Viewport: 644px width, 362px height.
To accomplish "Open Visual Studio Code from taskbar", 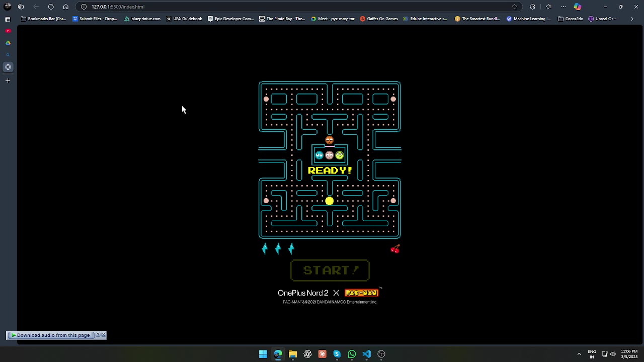I will (366, 354).
